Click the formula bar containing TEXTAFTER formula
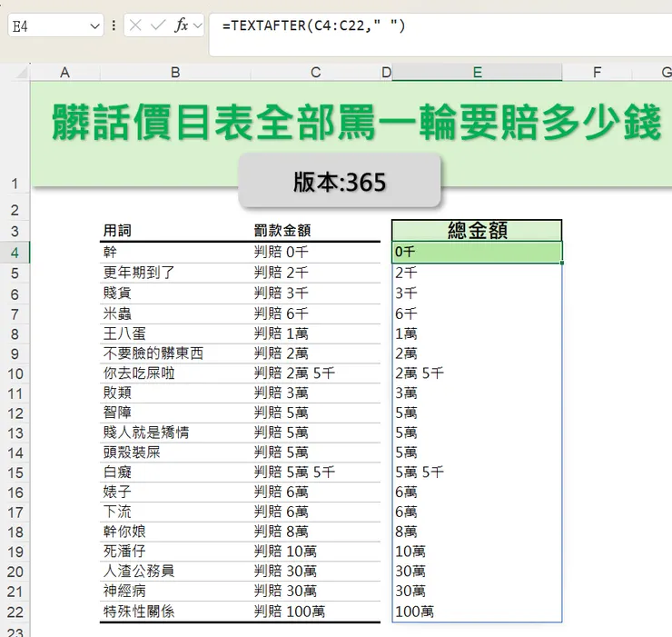The image size is (672, 637). [x=440, y=35]
